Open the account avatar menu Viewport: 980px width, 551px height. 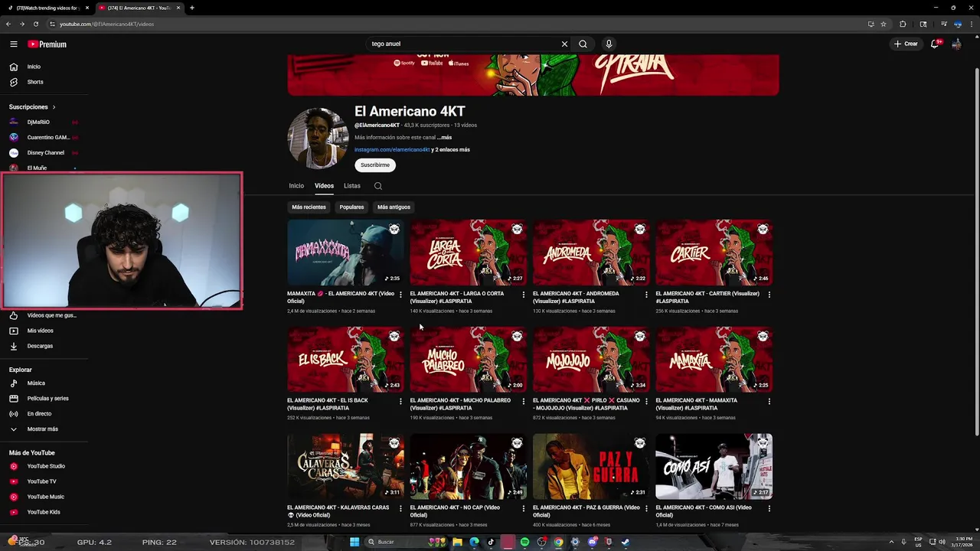(x=956, y=44)
